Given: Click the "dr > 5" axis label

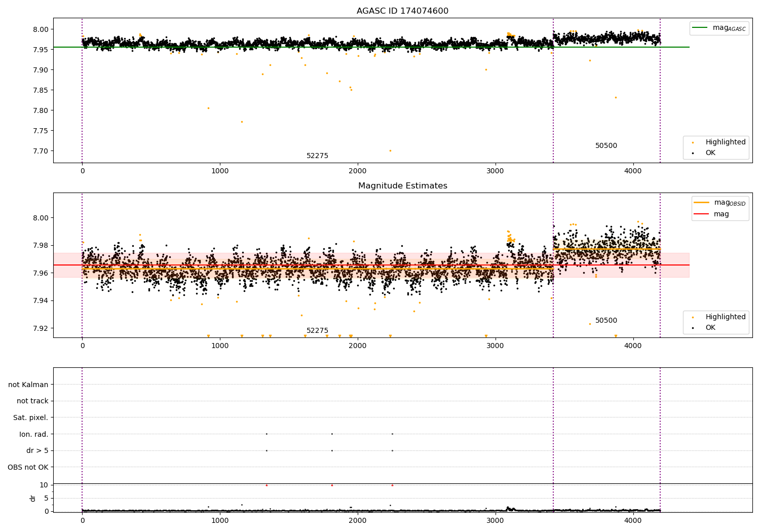Looking at the screenshot, I should (37, 451).
